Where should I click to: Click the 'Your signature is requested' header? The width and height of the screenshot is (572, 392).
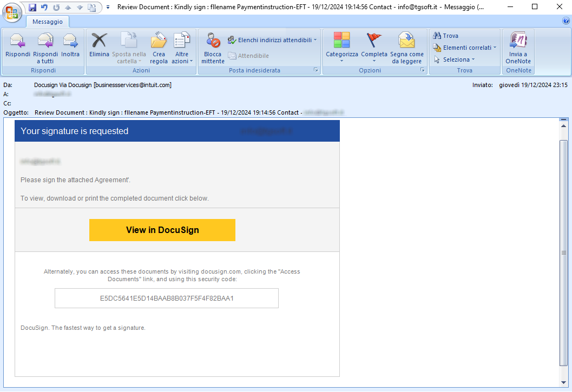click(x=75, y=131)
